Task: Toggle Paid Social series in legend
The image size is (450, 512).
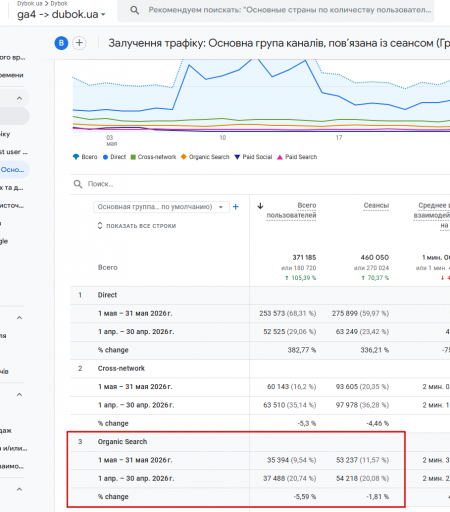Action: pyautogui.click(x=253, y=157)
